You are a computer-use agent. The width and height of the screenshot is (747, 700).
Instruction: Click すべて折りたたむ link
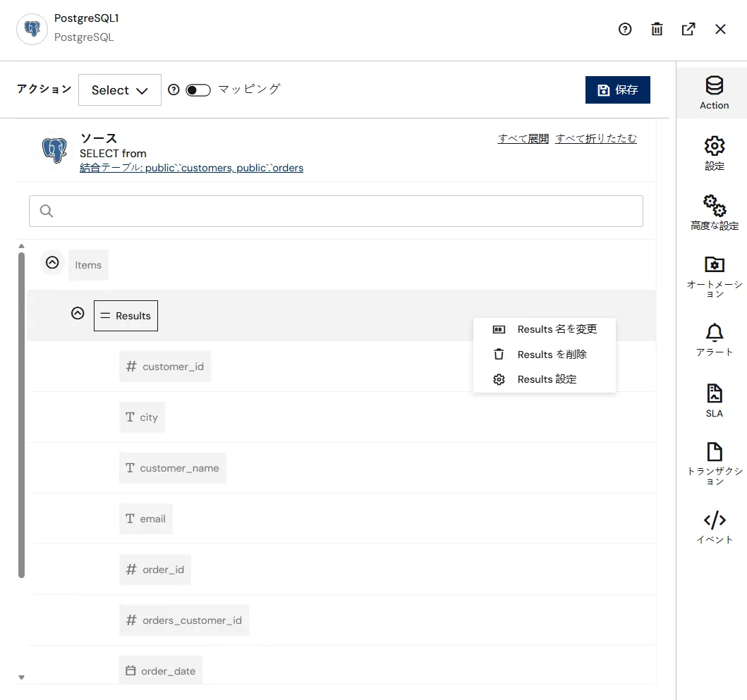[595, 139]
